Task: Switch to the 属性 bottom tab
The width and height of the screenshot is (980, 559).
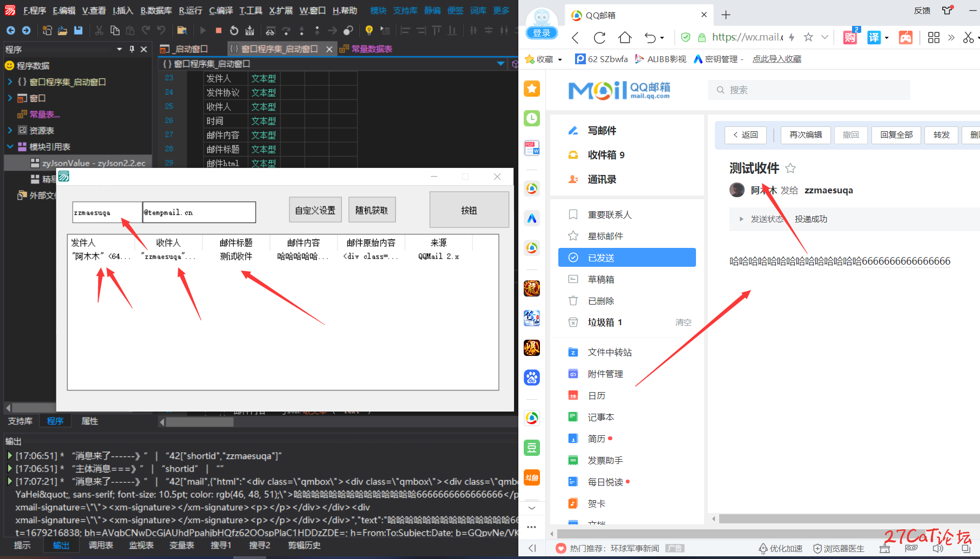Action: tap(90, 421)
